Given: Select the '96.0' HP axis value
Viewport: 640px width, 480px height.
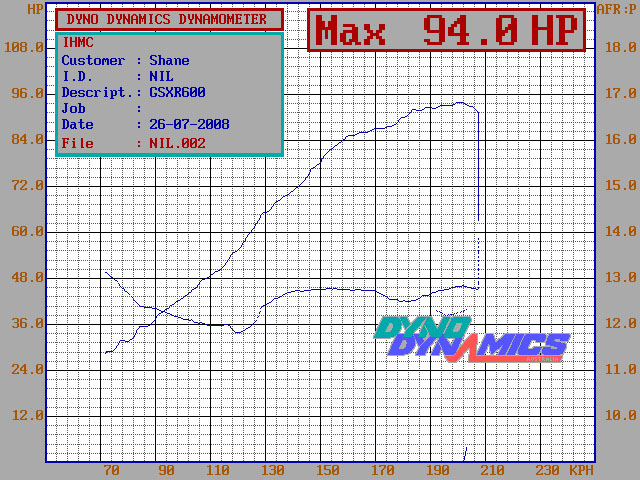Looking at the screenshot, I should click(x=27, y=93).
